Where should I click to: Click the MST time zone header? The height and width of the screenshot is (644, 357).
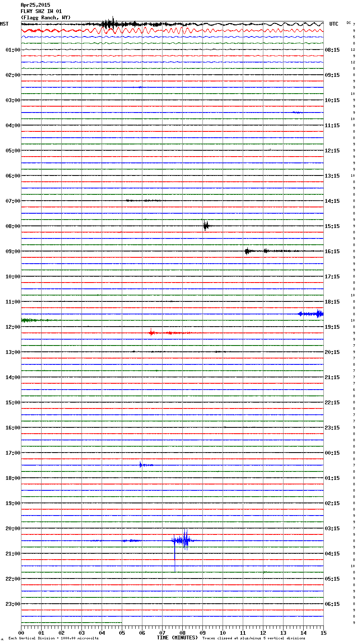pos(4,24)
